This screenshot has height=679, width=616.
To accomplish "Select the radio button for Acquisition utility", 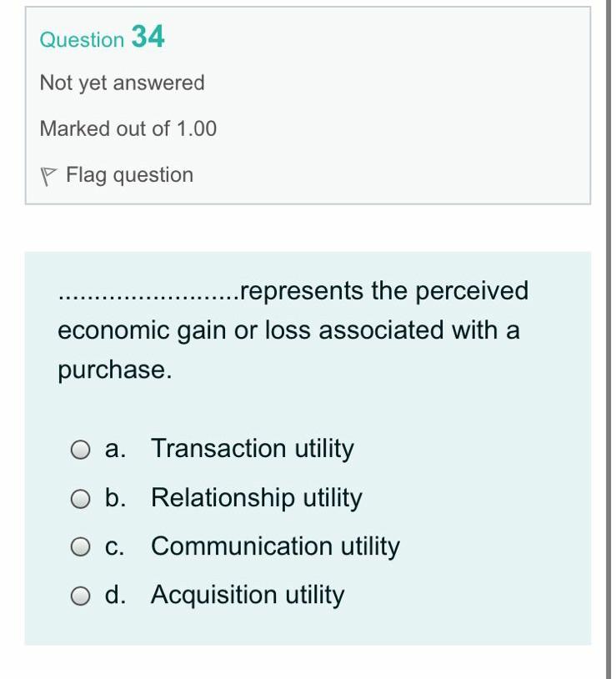I will [x=82, y=596].
